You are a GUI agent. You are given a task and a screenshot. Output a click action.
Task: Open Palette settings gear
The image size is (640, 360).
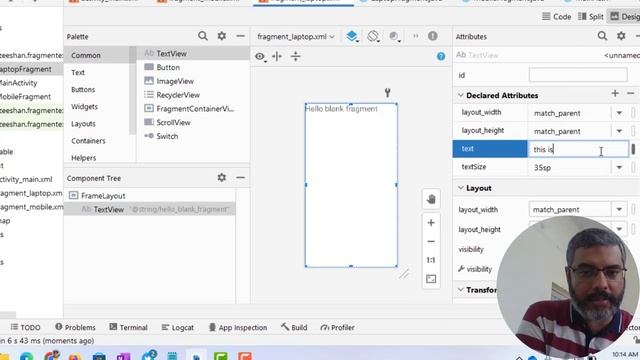point(222,36)
